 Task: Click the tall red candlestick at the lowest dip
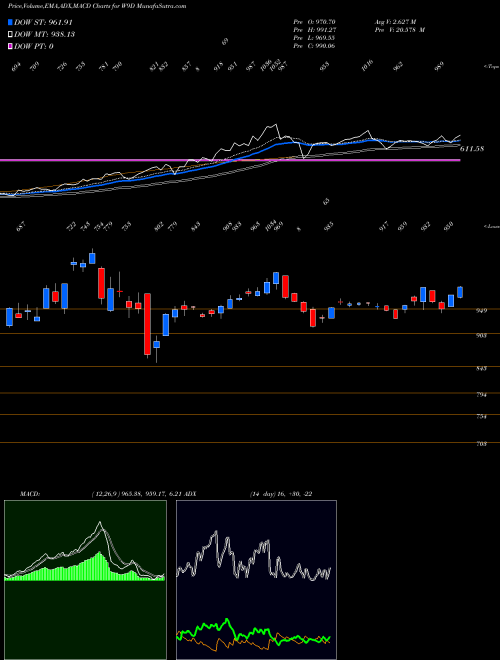147,324
